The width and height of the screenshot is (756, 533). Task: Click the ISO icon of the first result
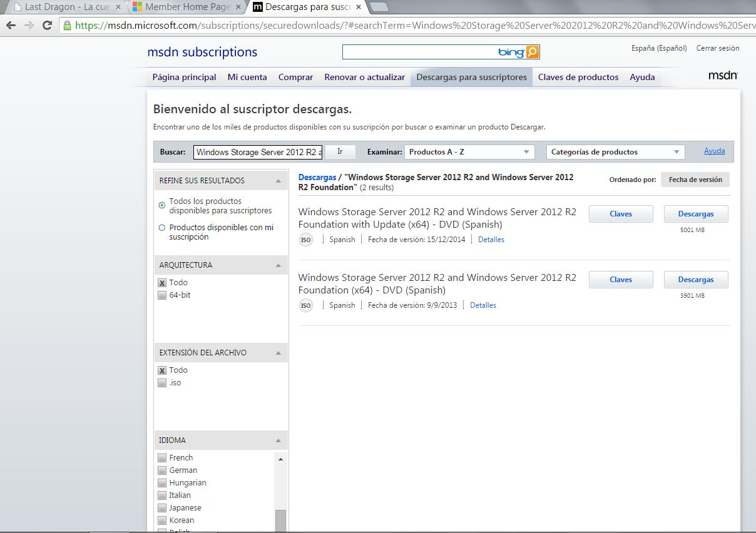click(305, 240)
